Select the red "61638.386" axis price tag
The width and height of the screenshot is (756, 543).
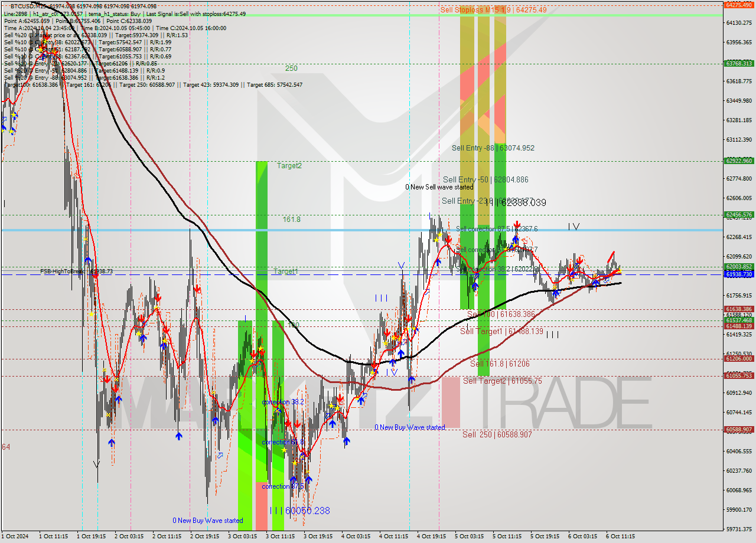pyautogui.click(x=739, y=309)
